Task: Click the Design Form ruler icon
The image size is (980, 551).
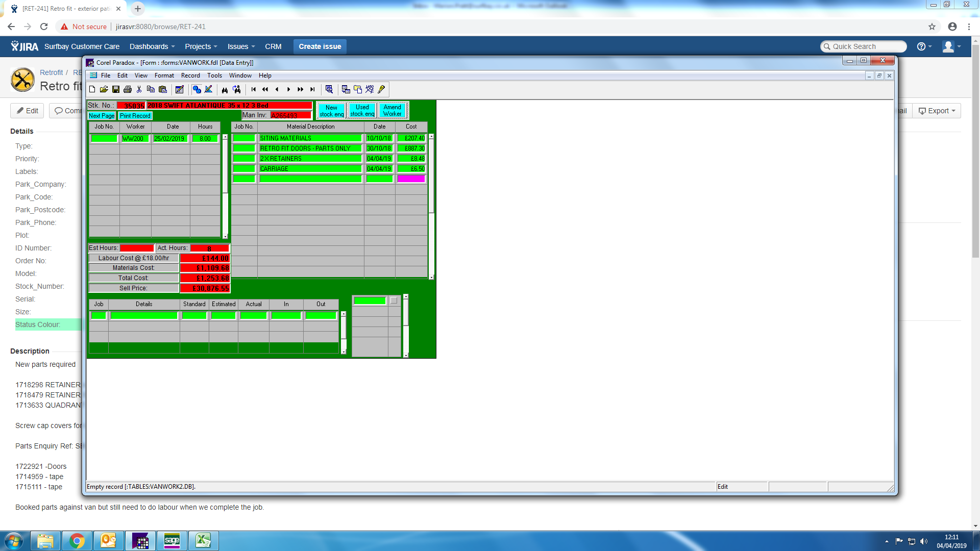Action: (209, 89)
